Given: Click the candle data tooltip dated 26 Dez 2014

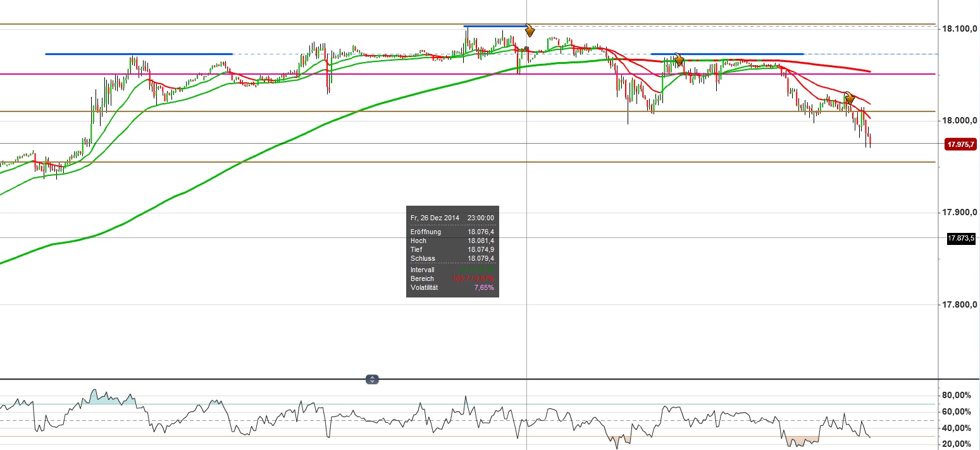Looking at the screenshot, I should tap(452, 251).
